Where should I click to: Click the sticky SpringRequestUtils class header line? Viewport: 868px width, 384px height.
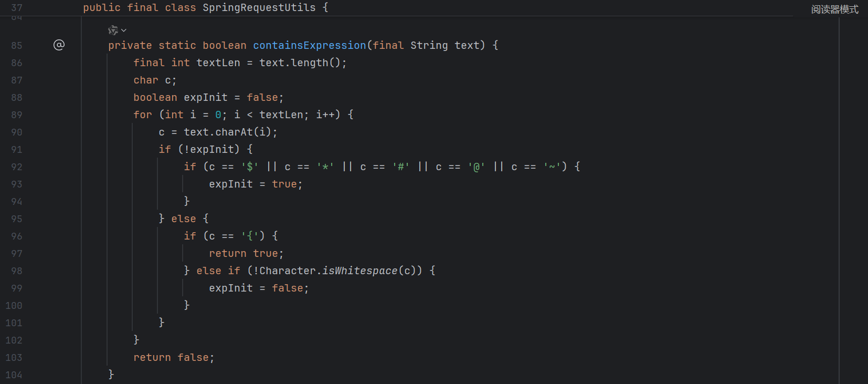[x=206, y=8]
